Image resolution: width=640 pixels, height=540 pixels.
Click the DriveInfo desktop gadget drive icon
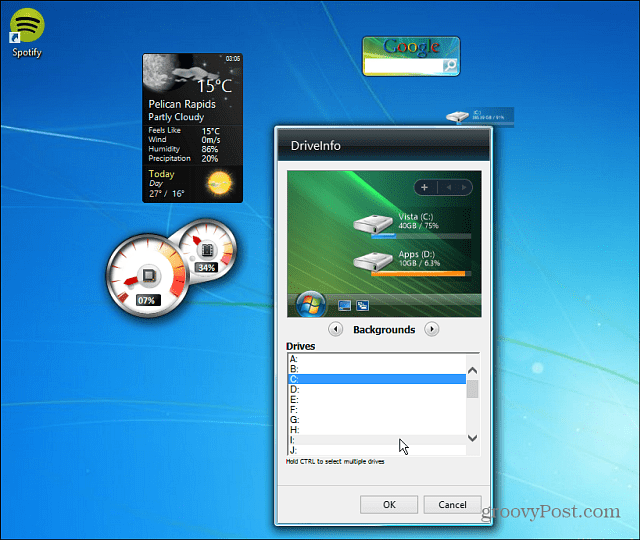click(458, 117)
